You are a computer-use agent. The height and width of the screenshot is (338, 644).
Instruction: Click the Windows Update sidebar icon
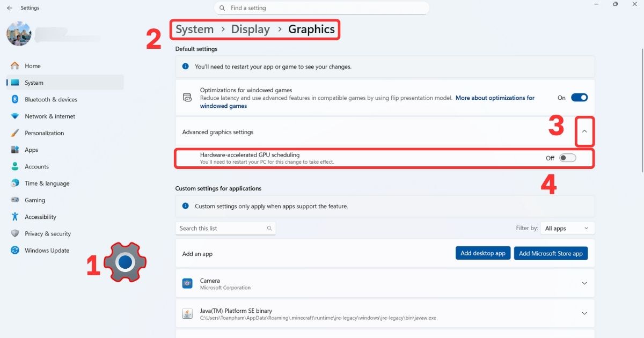(x=14, y=251)
